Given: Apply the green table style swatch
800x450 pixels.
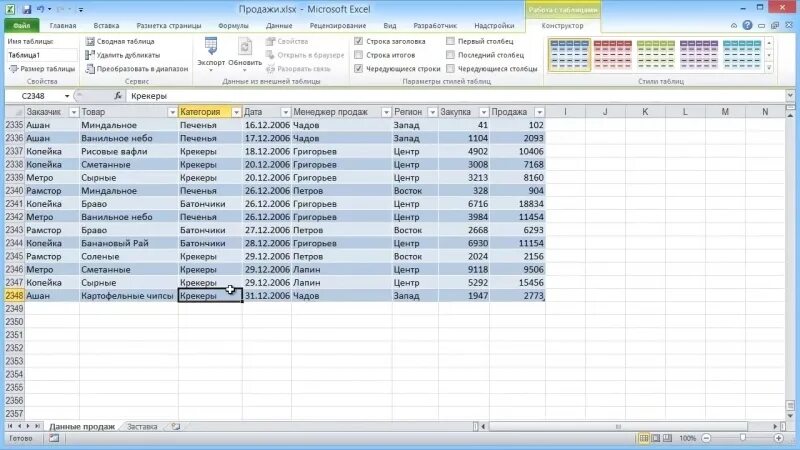Looking at the screenshot, I should click(x=656, y=55).
